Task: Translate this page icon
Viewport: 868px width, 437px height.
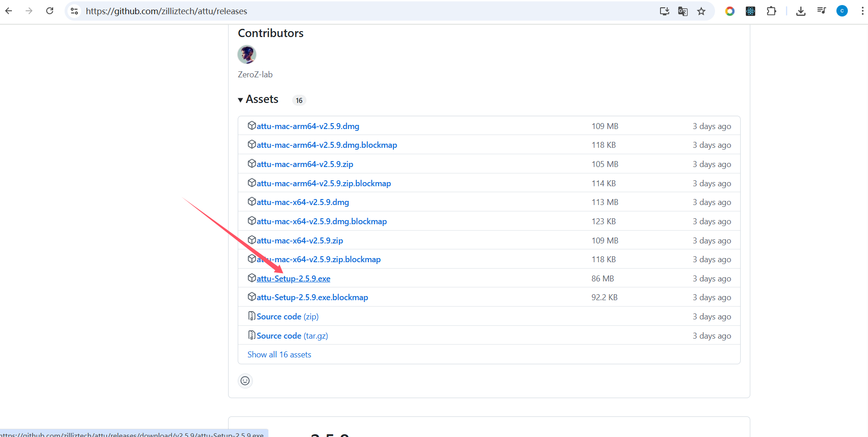Action: [x=683, y=11]
